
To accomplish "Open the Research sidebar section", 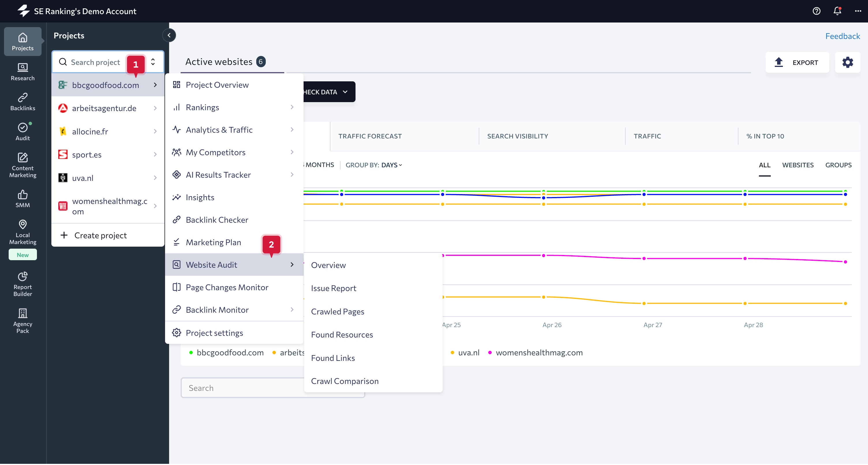I will point(23,72).
